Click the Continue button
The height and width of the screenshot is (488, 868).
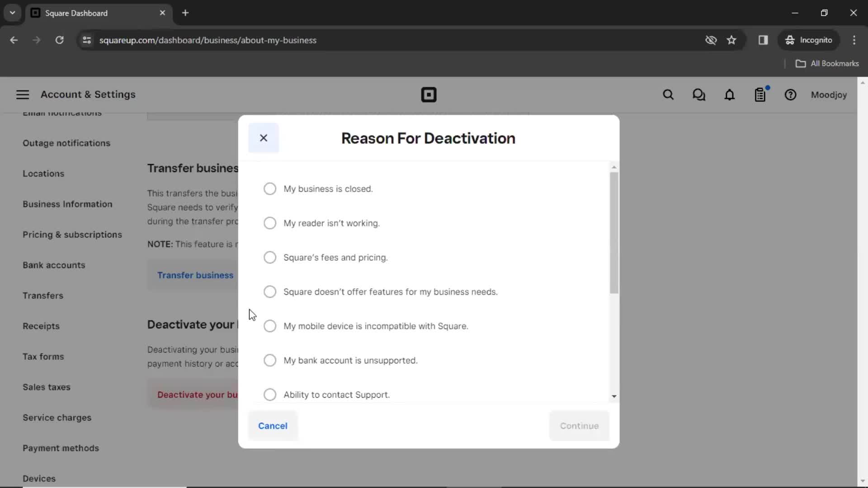pyautogui.click(x=579, y=426)
